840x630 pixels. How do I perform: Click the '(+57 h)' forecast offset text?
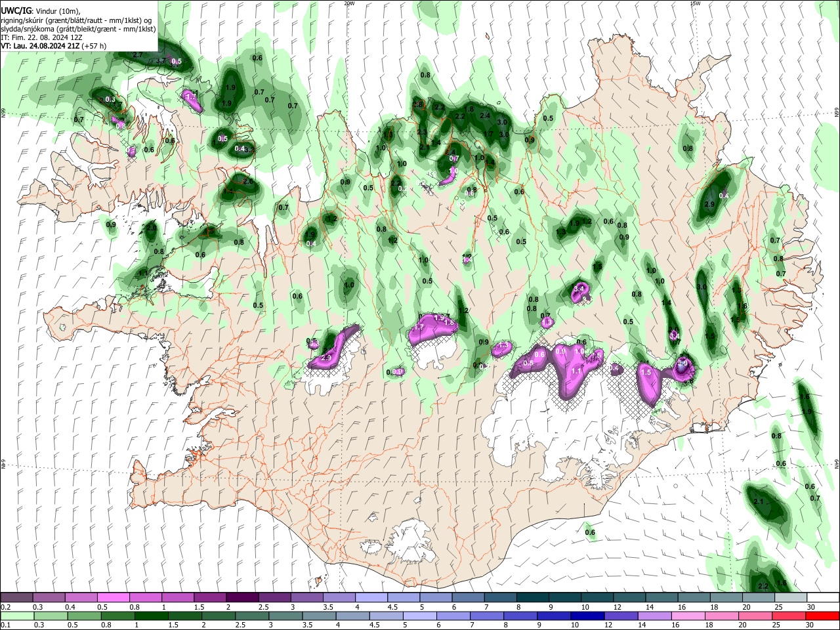point(94,46)
